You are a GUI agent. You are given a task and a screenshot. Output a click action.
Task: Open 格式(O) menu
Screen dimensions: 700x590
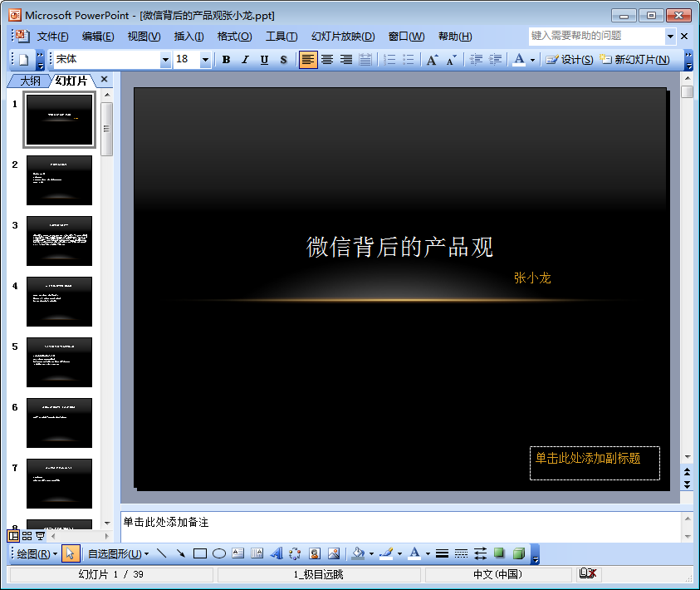(x=234, y=37)
